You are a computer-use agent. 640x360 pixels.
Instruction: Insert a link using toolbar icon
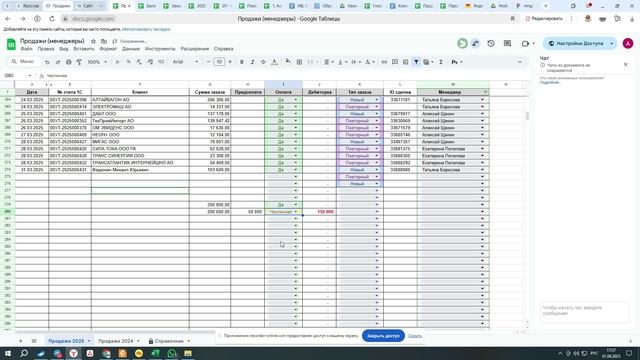tap(384, 62)
